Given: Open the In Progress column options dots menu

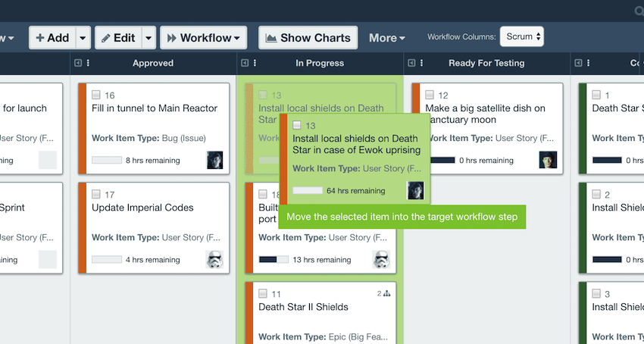Looking at the screenshot, I should [x=255, y=63].
